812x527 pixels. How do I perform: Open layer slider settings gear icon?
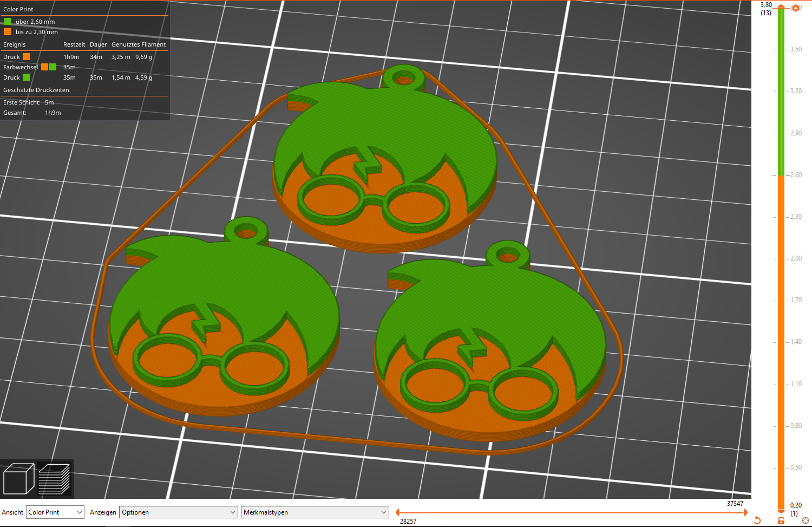805,521
